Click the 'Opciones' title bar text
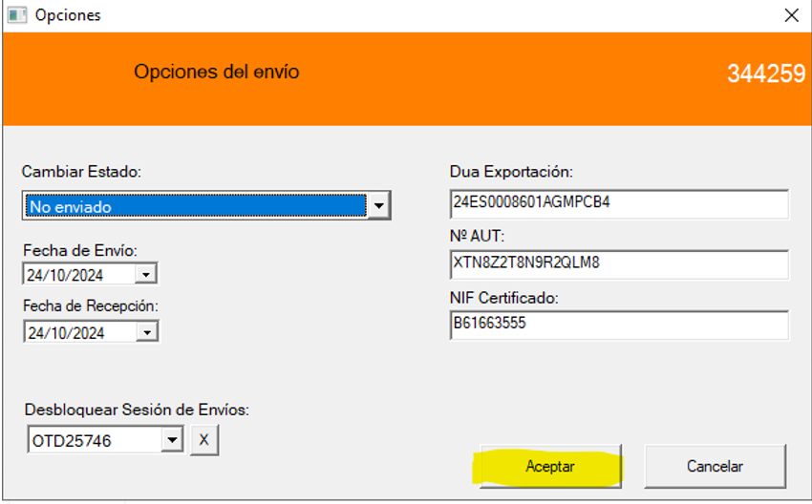812x504 pixels. pos(68,15)
